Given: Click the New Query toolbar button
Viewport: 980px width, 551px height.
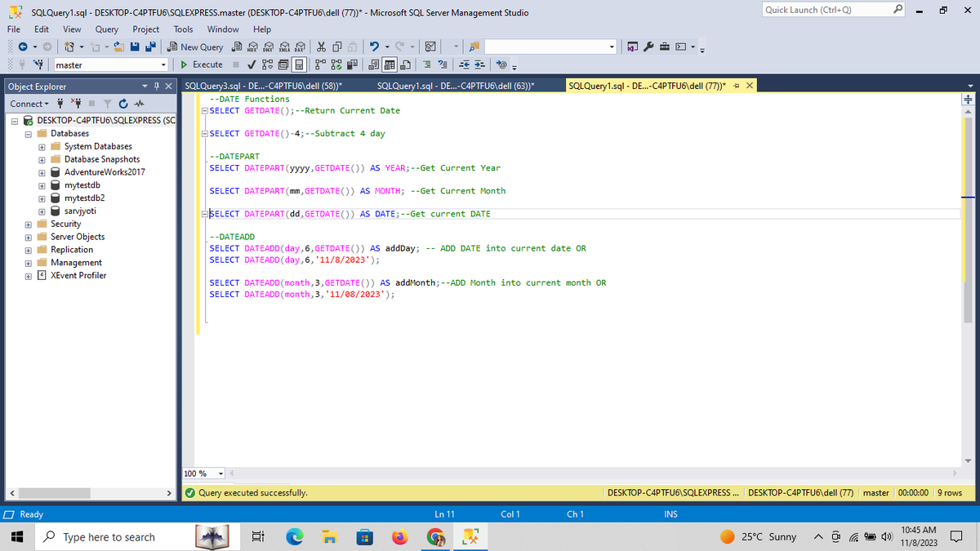Looking at the screenshot, I should point(194,47).
